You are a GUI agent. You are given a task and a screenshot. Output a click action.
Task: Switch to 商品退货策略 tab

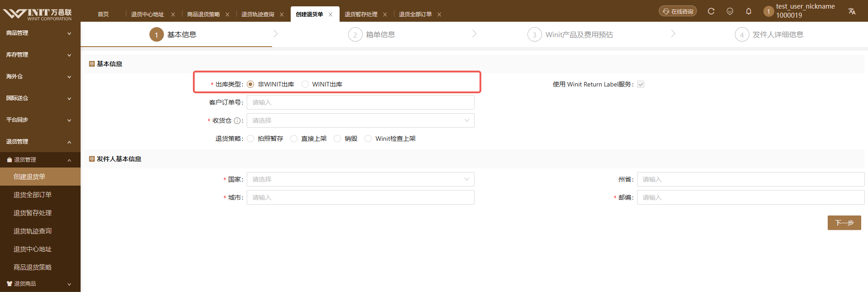[203, 14]
